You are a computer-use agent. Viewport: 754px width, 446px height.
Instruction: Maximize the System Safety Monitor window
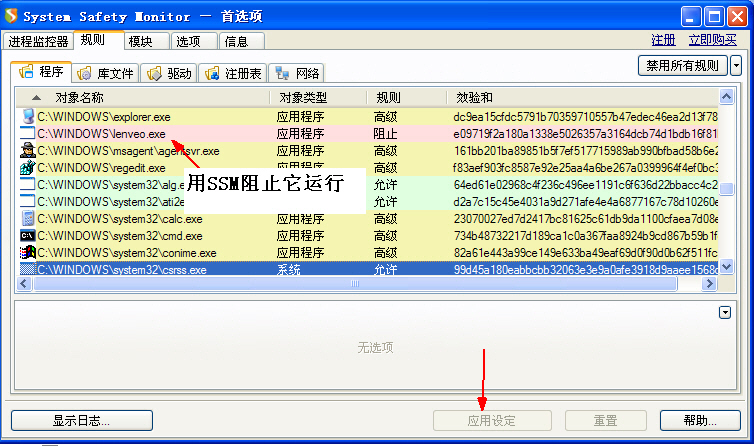714,16
